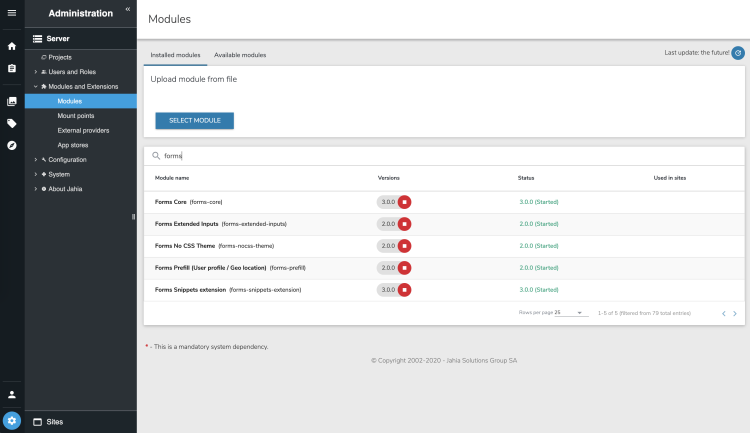This screenshot has width=750, height=433.
Task: Expand About Jahia tree node
Action: (x=35, y=189)
